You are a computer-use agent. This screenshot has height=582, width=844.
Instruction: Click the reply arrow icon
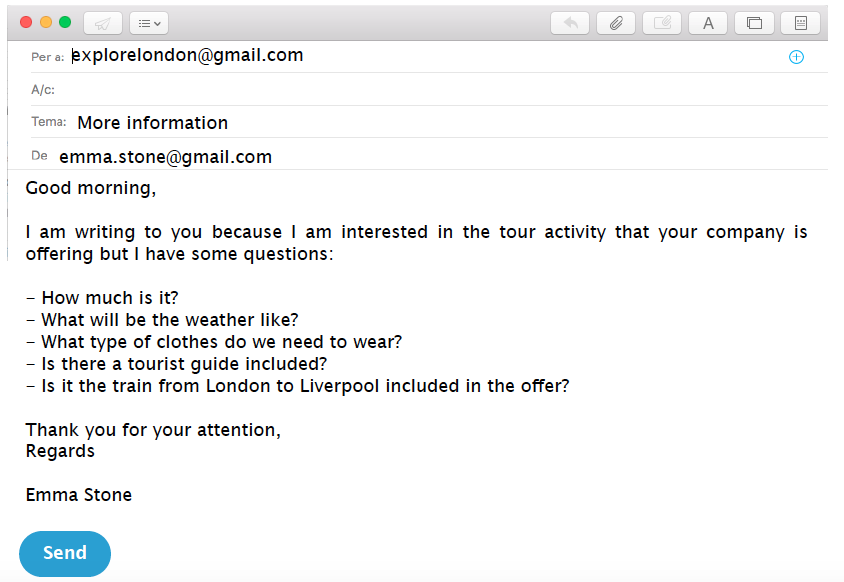pos(570,23)
